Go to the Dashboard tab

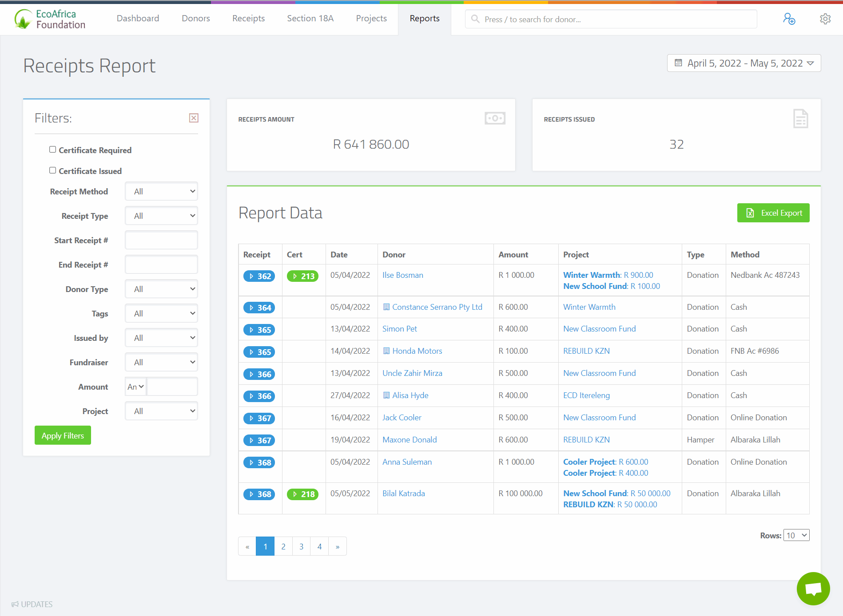[138, 18]
